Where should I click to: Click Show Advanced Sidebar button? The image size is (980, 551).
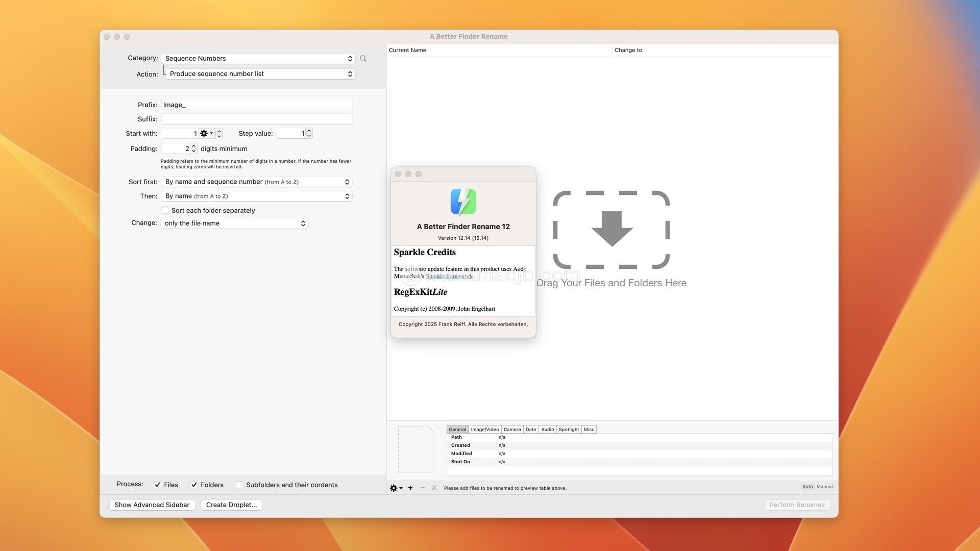[152, 505]
